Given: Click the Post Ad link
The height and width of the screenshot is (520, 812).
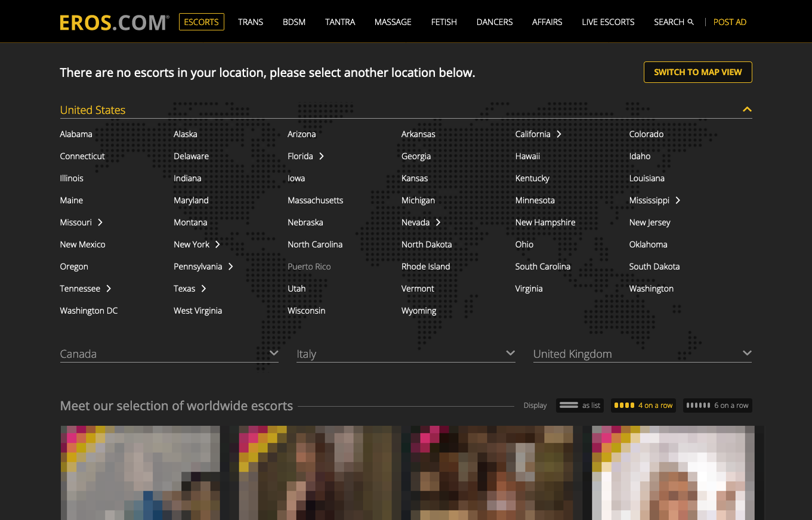Looking at the screenshot, I should coord(730,22).
